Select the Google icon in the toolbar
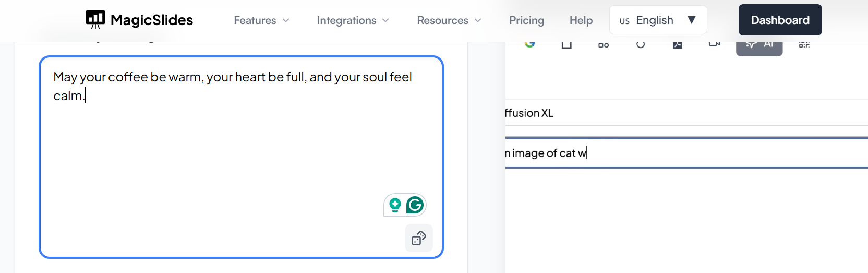The width and height of the screenshot is (868, 273). (x=530, y=44)
